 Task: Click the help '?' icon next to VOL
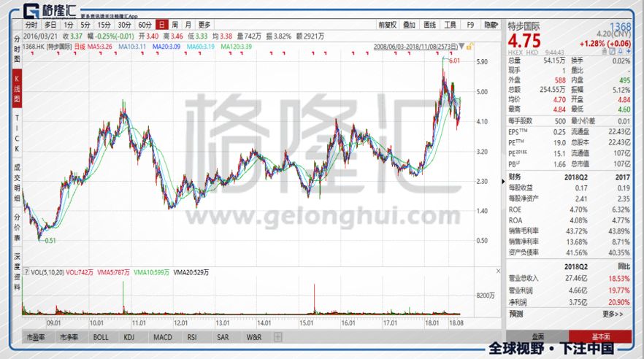point(26,271)
